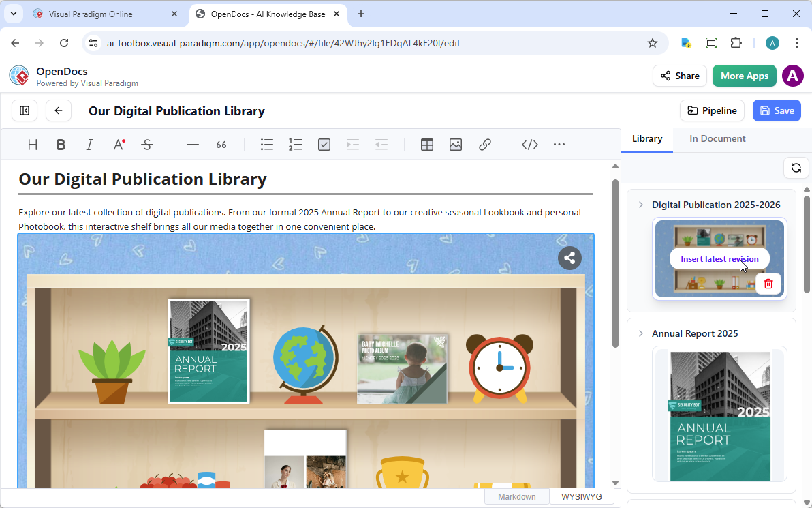
Task: Expand the Digital Publication 2025-2026 section
Action: (x=640, y=204)
